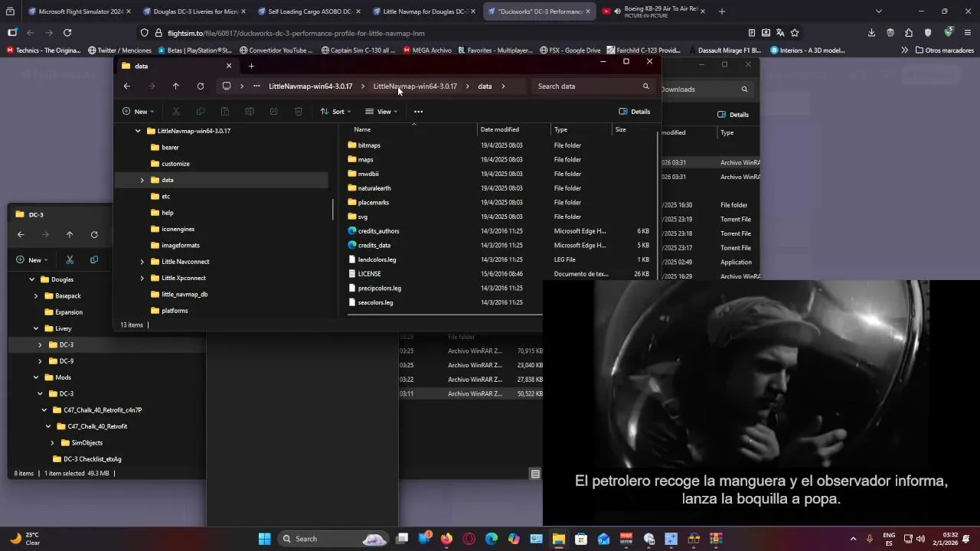Select credits_authors file

pos(378,231)
